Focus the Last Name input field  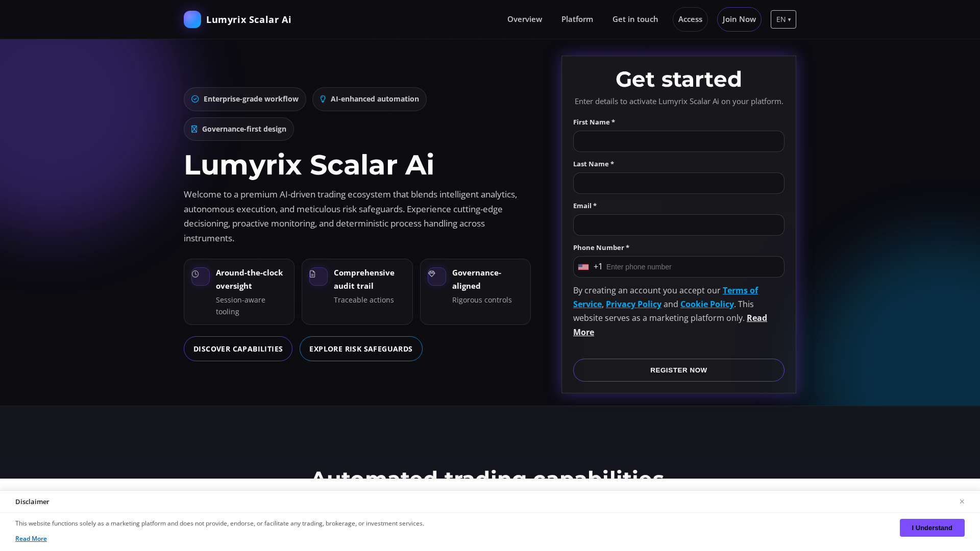[679, 183]
